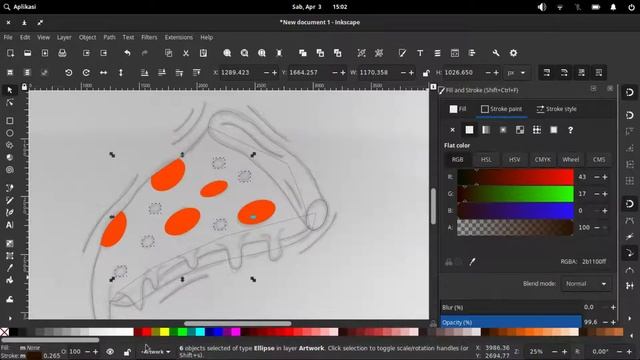Open the Path menu
The width and height of the screenshot is (640, 360).
point(109,37)
